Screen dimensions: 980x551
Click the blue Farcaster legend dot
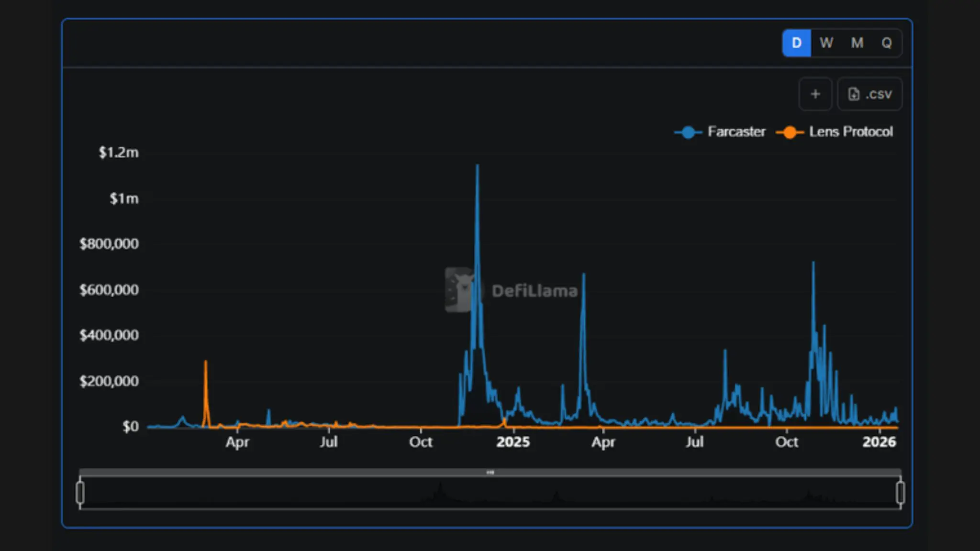[688, 132]
